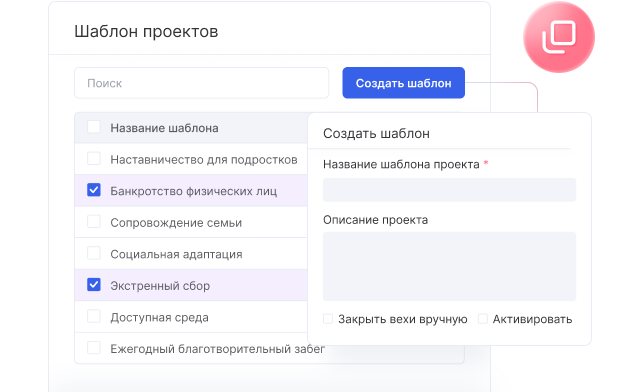Click the Описание проекта text area
Viewport: 642px width, 392px height.
click(449, 266)
